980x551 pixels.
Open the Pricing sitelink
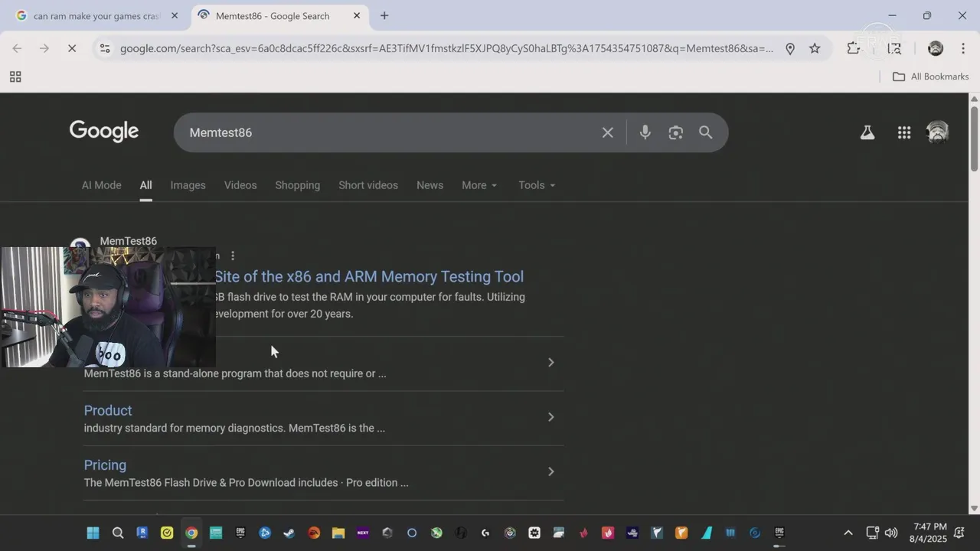pos(105,465)
